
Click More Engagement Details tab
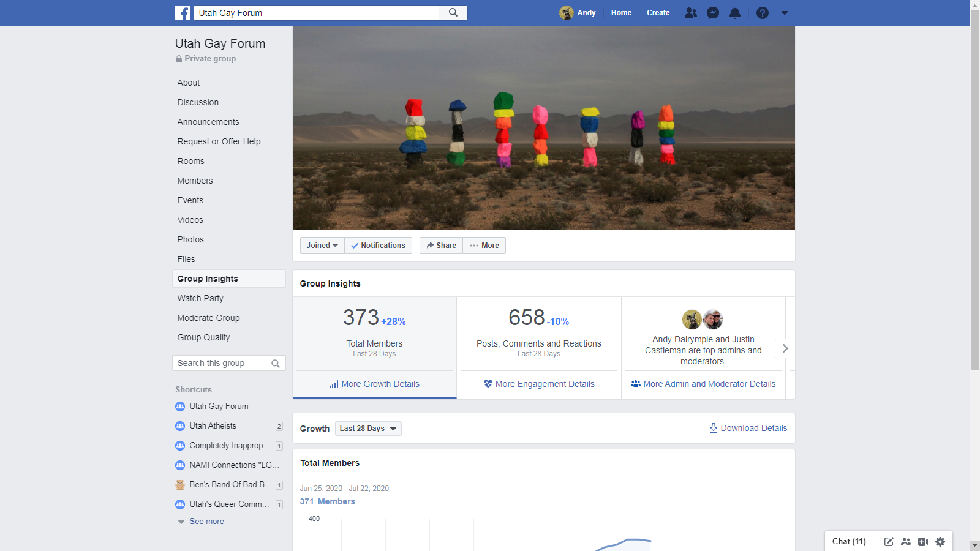(x=539, y=384)
